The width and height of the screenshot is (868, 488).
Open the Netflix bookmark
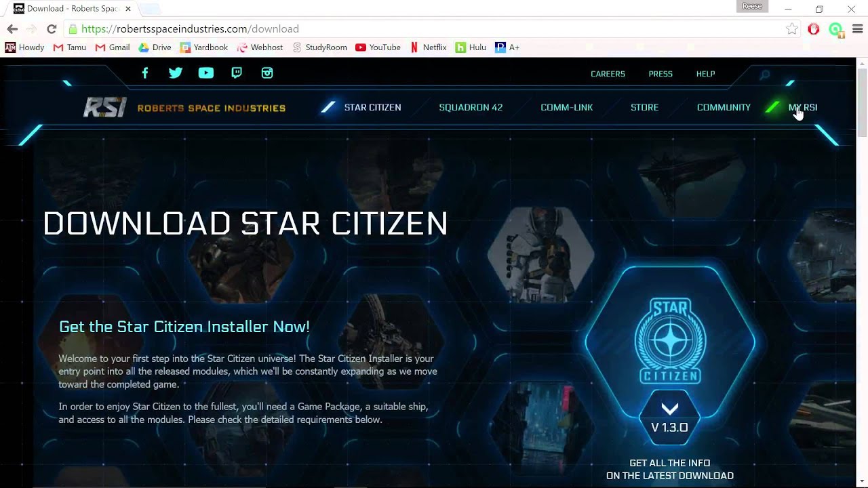click(x=428, y=47)
